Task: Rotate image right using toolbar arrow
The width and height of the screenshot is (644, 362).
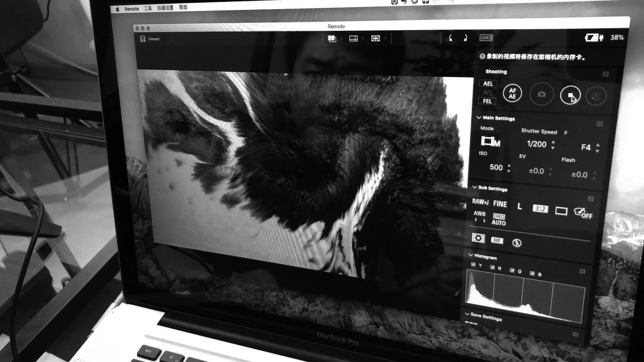Action: click(465, 38)
